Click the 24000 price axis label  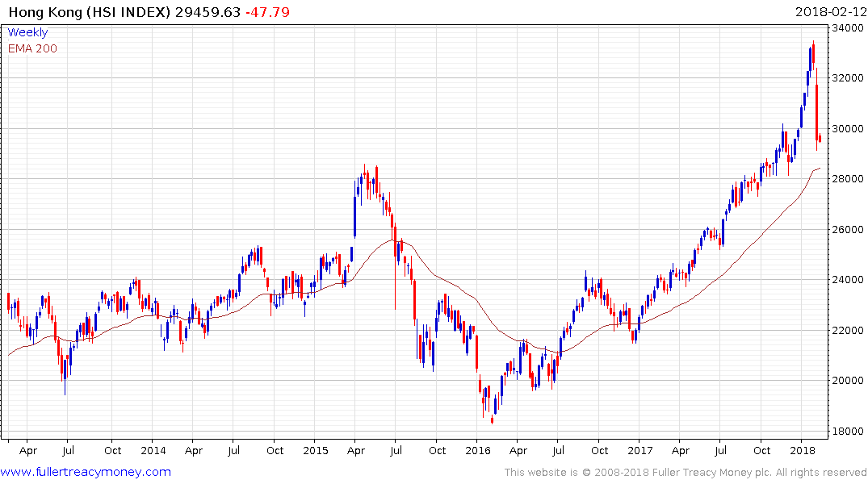tap(848, 279)
